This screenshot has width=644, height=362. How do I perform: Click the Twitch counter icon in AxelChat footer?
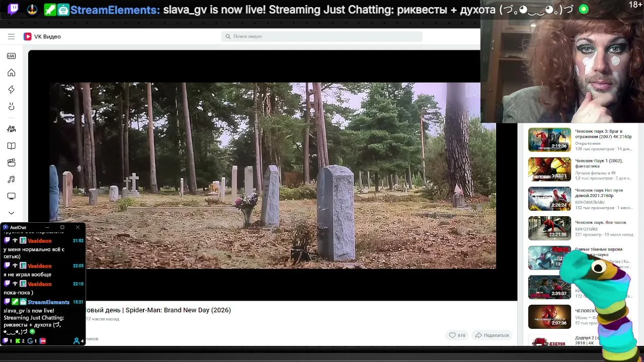pos(6,341)
